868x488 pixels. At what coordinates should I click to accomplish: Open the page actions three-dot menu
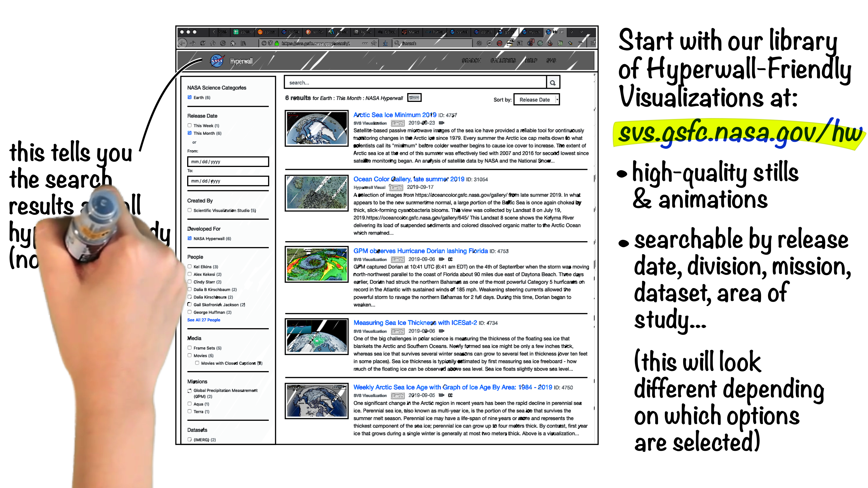[x=365, y=43]
